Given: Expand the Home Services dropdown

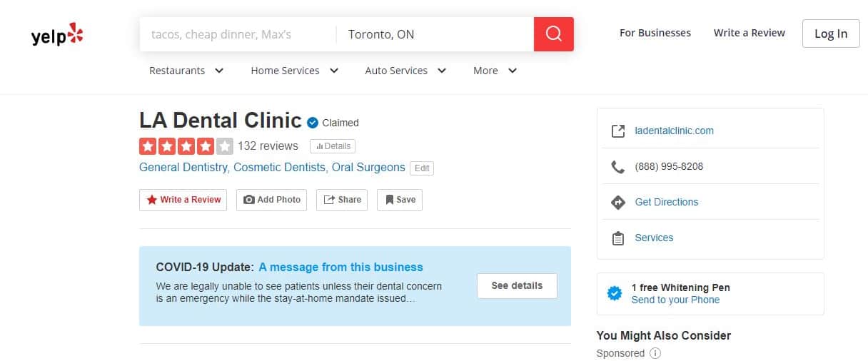Looking at the screenshot, I should (x=294, y=71).
